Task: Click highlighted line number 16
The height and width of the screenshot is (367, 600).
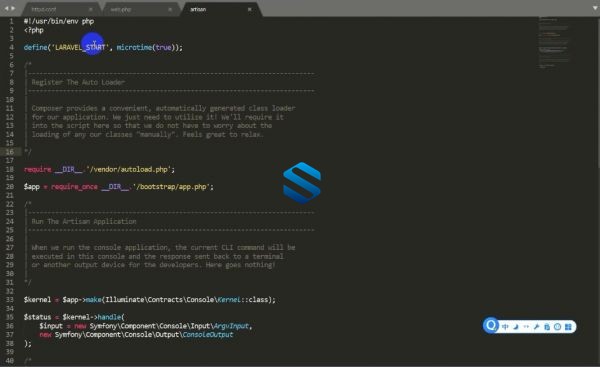Action: tap(10, 152)
